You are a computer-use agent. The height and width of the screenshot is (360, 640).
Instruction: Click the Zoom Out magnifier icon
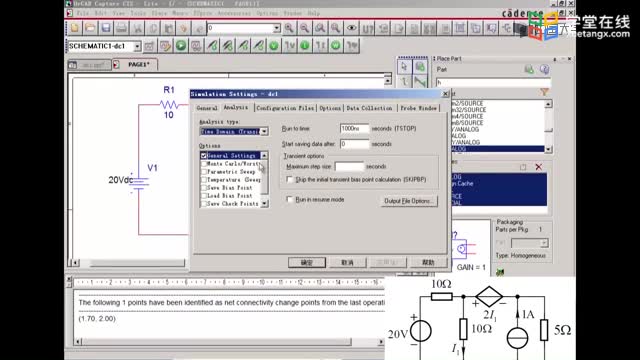click(304, 28)
